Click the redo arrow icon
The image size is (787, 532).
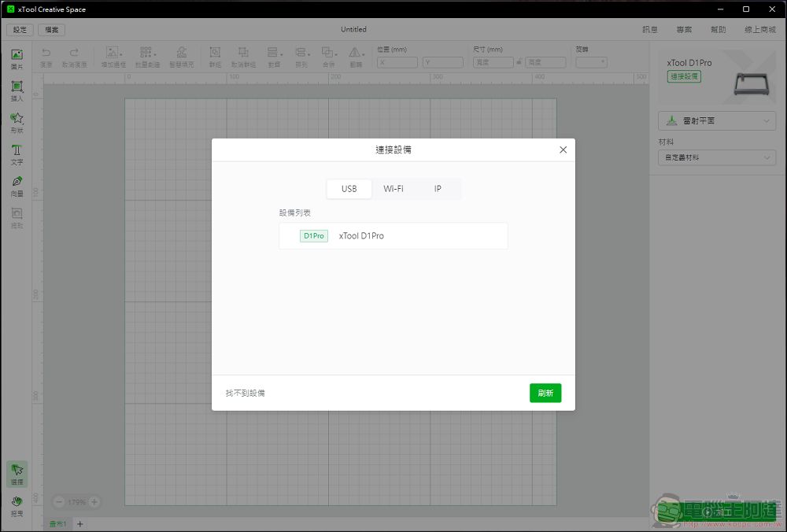[75, 53]
